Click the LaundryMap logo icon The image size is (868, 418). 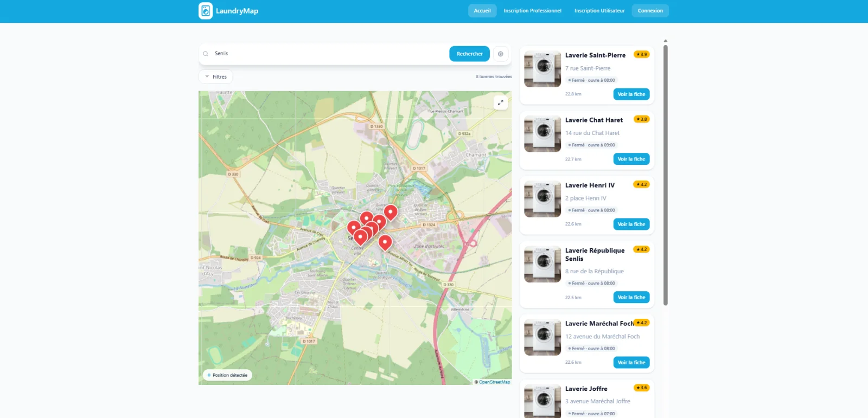click(x=206, y=11)
